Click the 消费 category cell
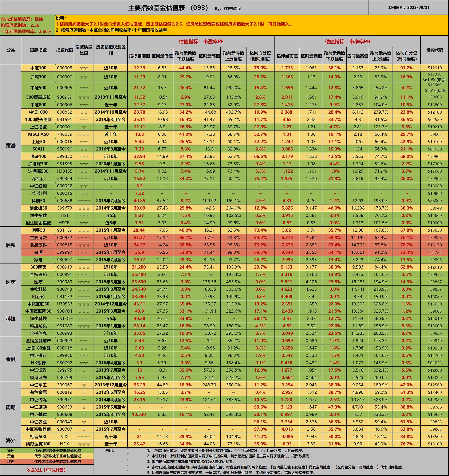Viewport: 449px width, 476px height. 11,245
